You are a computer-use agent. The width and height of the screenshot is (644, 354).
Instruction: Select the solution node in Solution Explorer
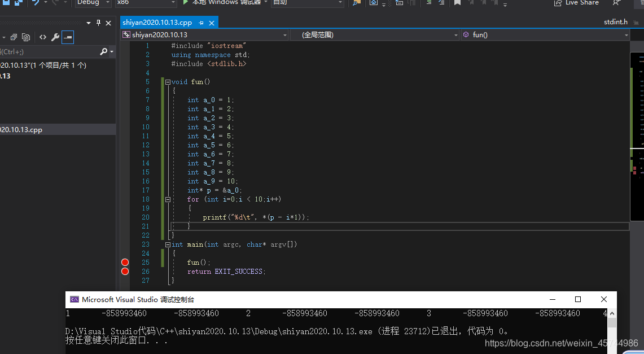(x=43, y=65)
